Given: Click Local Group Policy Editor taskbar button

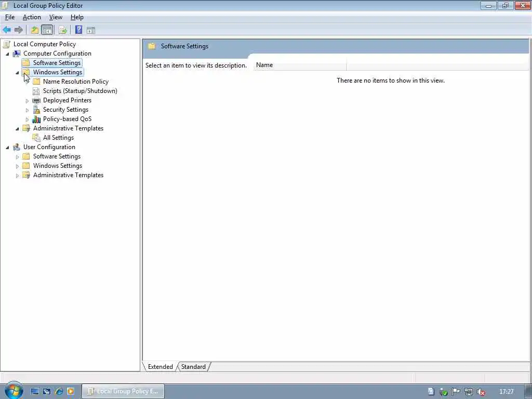Looking at the screenshot, I should [124, 391].
